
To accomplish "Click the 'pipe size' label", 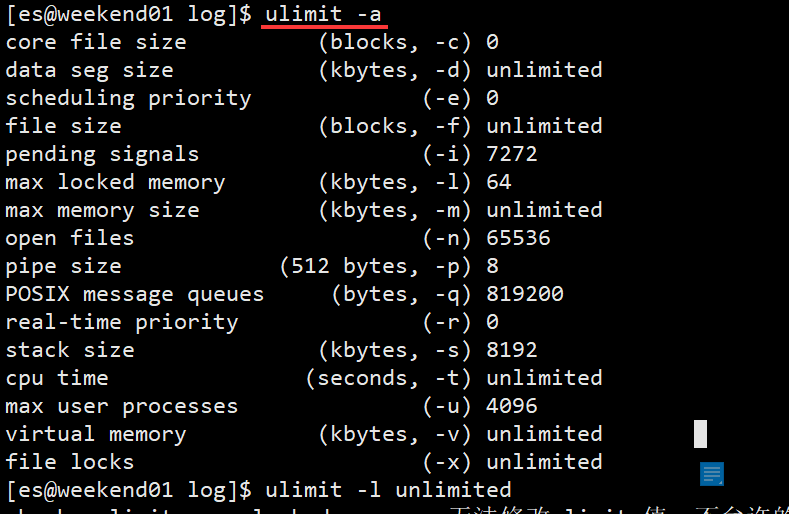I will coord(63,266).
